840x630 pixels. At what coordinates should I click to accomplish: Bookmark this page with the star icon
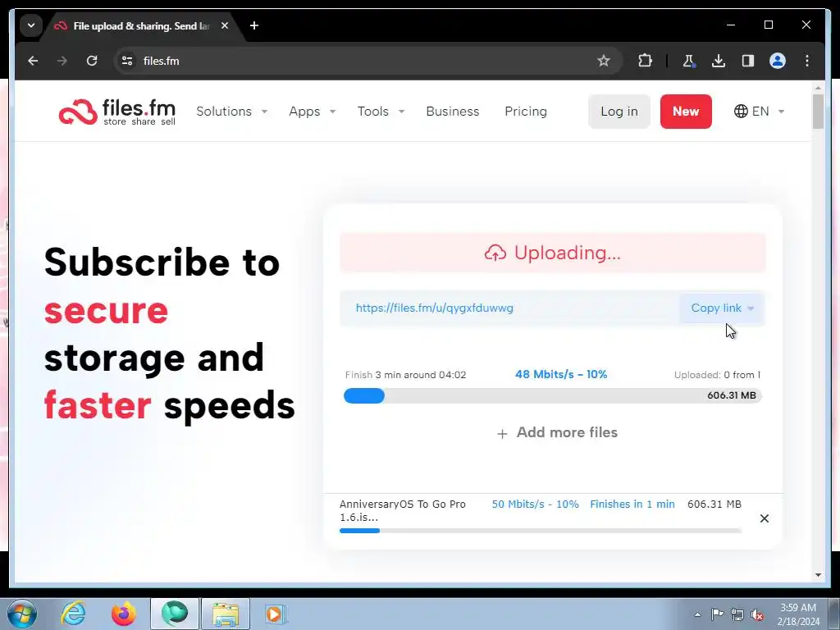coord(604,61)
